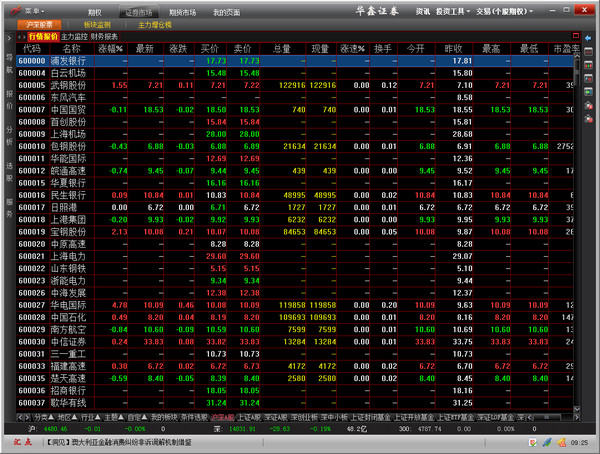This screenshot has width=600, height=454.
Task: Select the 沪深股票 sub-tab
Action: pos(39,25)
